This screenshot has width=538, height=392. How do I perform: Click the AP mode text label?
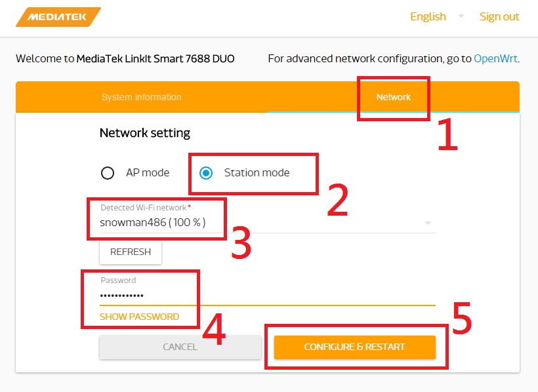[148, 172]
